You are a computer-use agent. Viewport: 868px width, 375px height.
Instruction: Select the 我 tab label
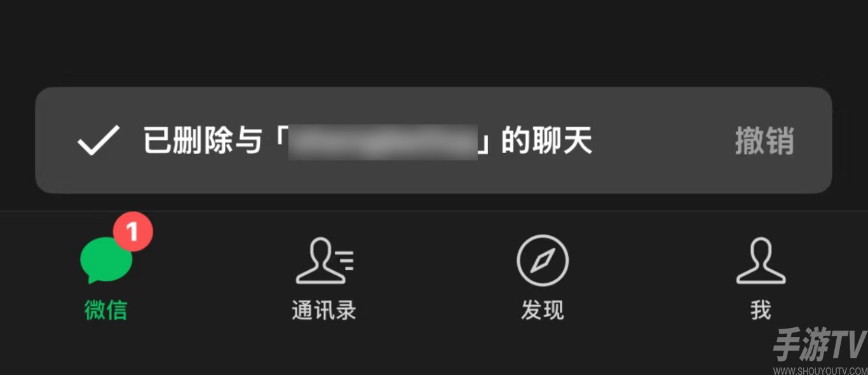[x=761, y=310]
